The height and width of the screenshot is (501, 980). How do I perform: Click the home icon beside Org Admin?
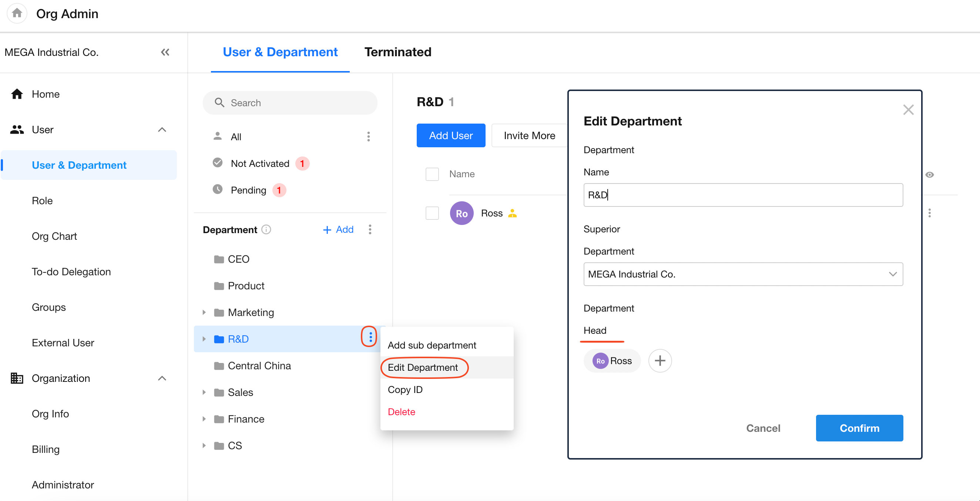[17, 13]
